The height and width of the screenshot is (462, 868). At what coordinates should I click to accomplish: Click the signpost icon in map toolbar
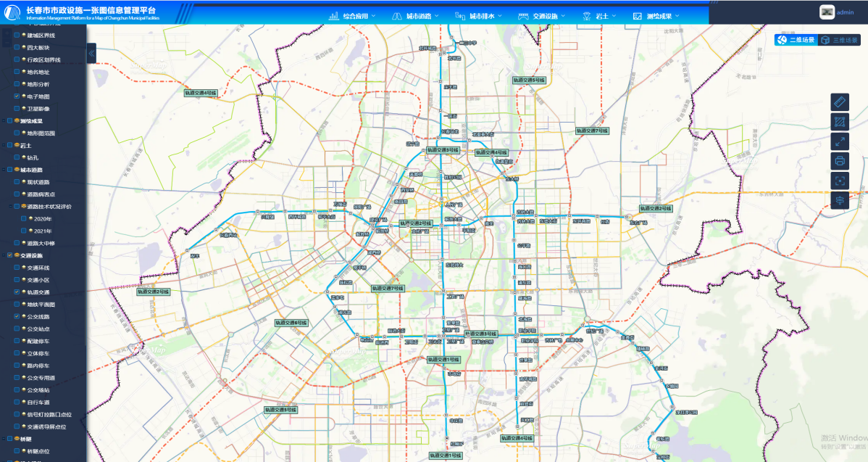tap(840, 200)
